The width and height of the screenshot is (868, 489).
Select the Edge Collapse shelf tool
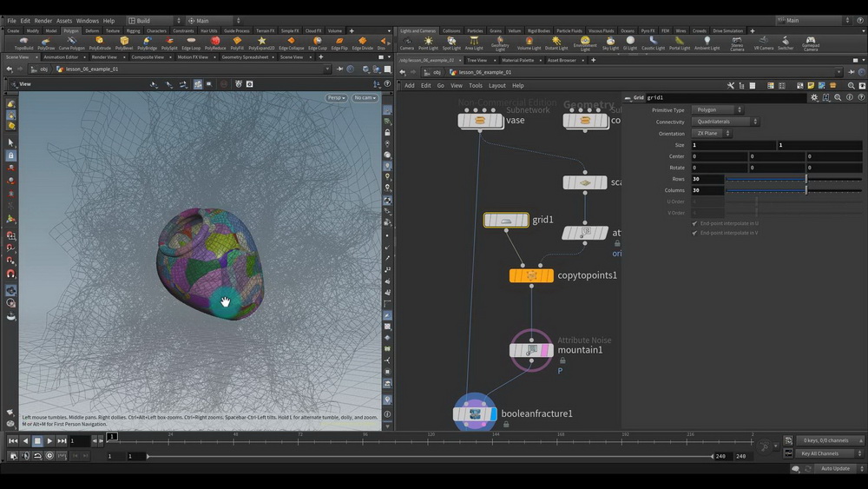click(291, 43)
